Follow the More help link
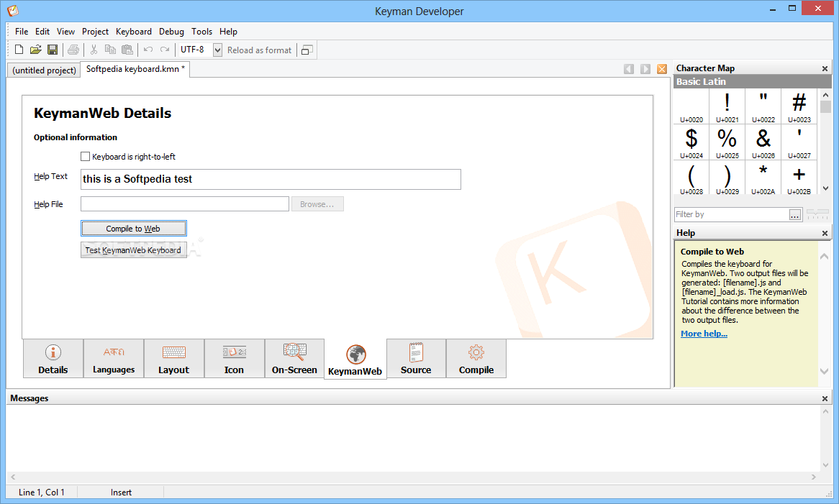The width and height of the screenshot is (839, 504). (704, 334)
